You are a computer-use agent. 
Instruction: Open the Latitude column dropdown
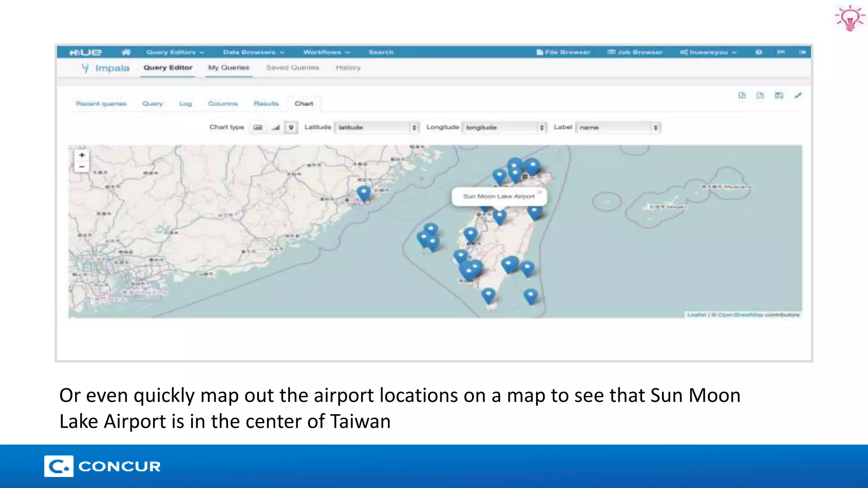tap(376, 128)
